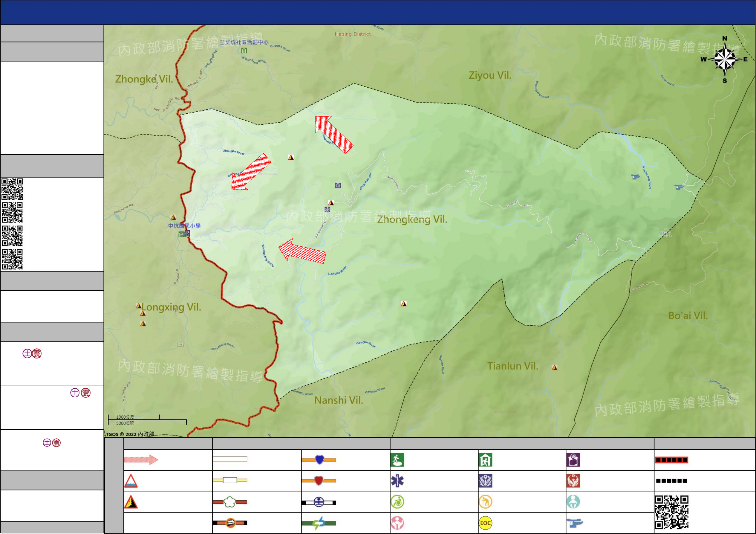Click the QR code in the legend
756x534 pixels.
tap(672, 512)
